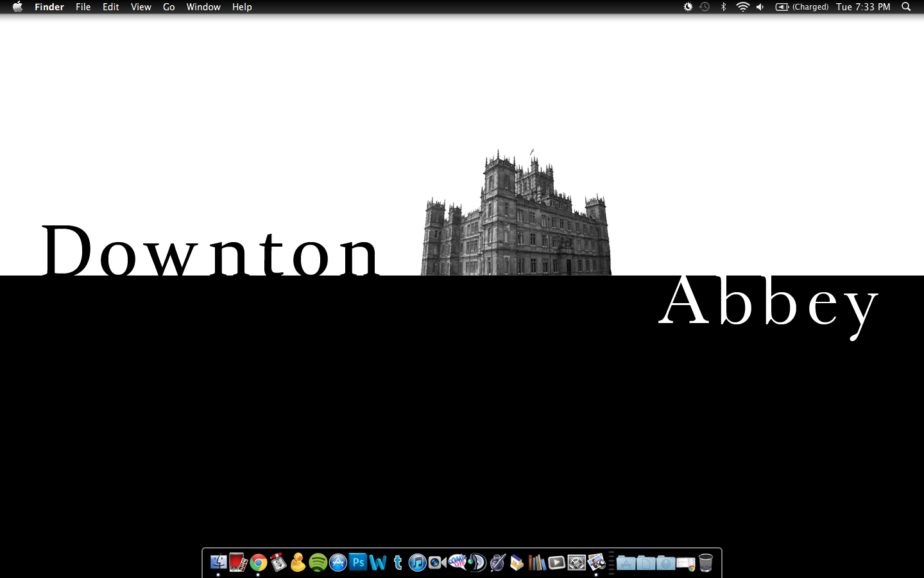Open the Finder application menu
The width and height of the screenshot is (924, 578).
click(x=49, y=7)
